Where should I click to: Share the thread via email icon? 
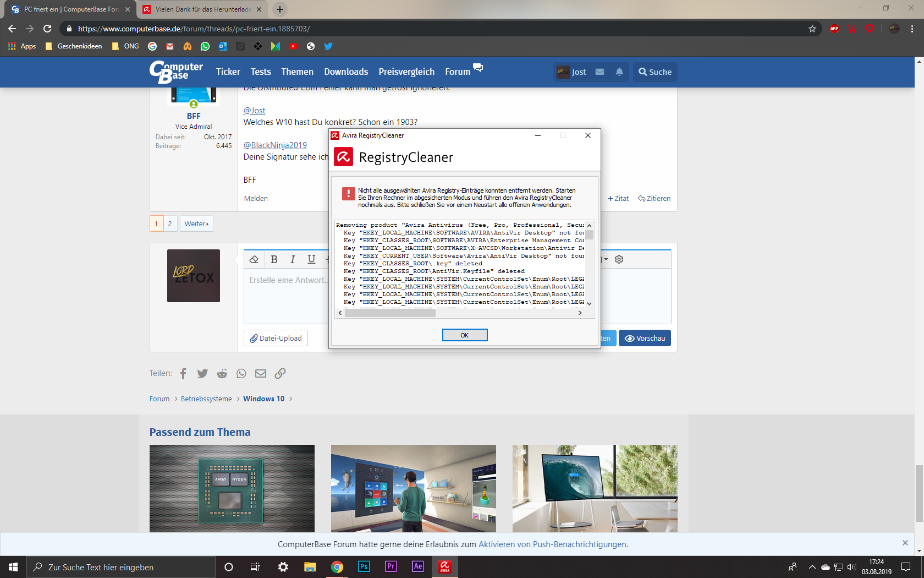tap(261, 373)
